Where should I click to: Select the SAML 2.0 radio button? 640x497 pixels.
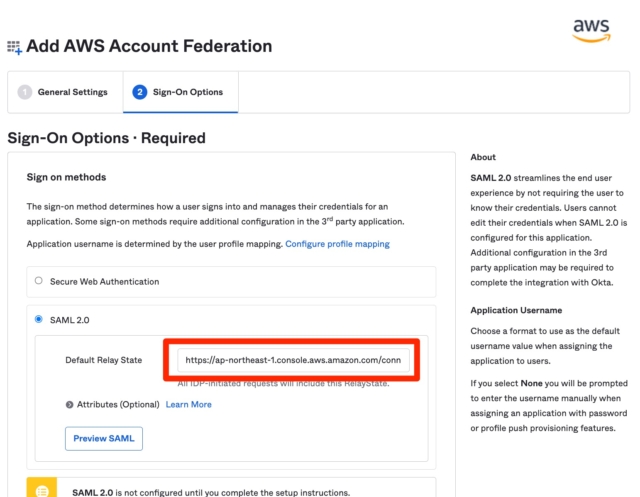[x=39, y=319]
